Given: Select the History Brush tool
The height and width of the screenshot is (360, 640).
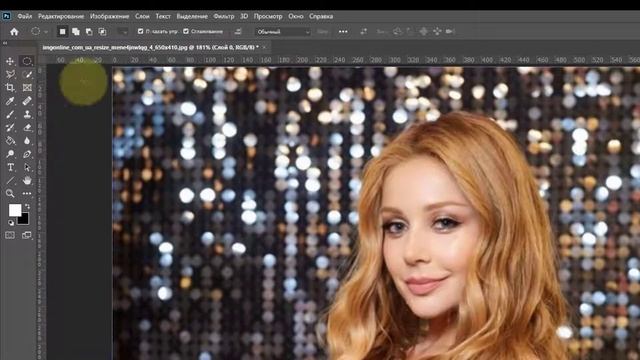Looking at the screenshot, I should tap(10, 127).
